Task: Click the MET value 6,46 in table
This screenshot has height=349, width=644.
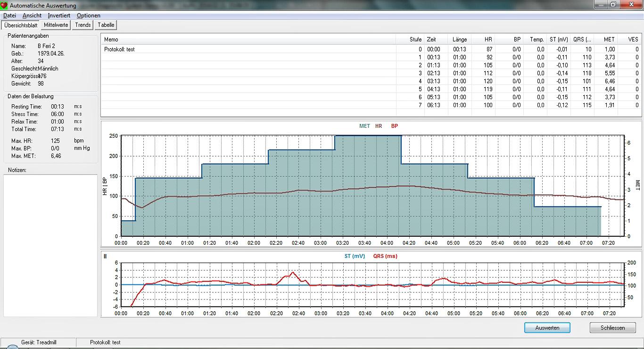Action: [x=610, y=81]
